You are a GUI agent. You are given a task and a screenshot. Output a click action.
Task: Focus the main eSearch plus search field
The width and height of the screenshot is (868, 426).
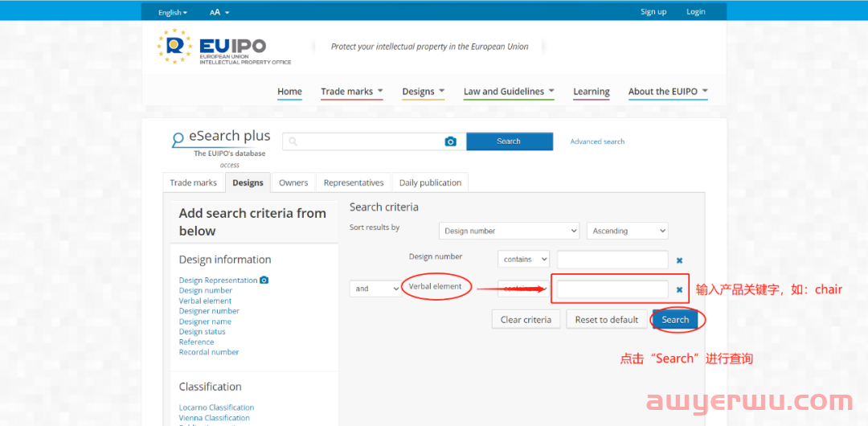point(375,141)
